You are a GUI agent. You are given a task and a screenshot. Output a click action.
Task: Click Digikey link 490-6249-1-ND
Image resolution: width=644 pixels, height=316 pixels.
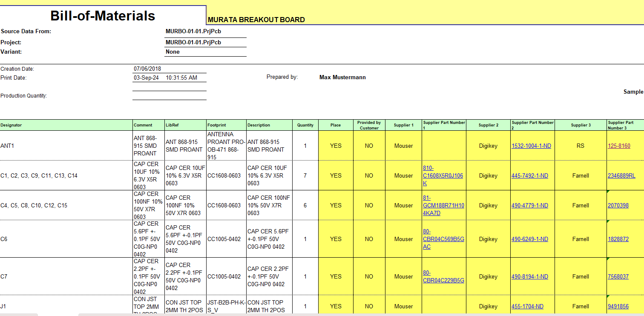[x=529, y=239]
